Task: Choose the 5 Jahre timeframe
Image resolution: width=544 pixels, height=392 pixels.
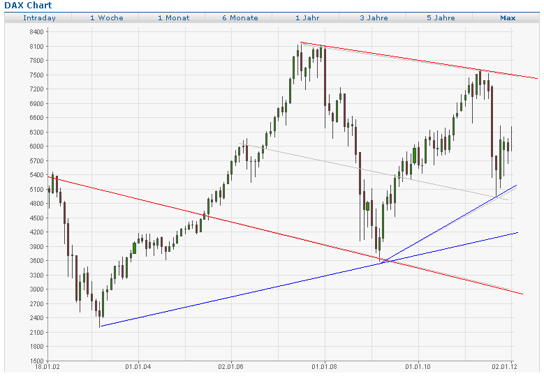Action: point(441,18)
